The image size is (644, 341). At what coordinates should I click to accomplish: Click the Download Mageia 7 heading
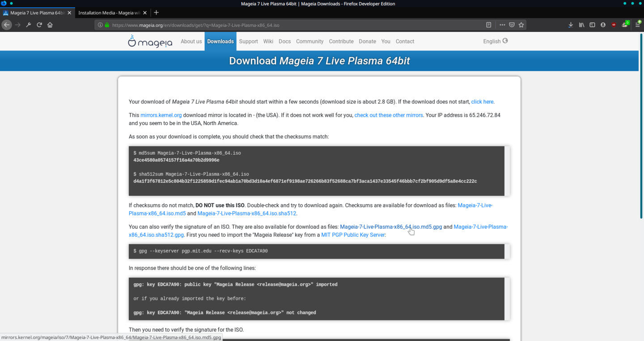click(319, 61)
